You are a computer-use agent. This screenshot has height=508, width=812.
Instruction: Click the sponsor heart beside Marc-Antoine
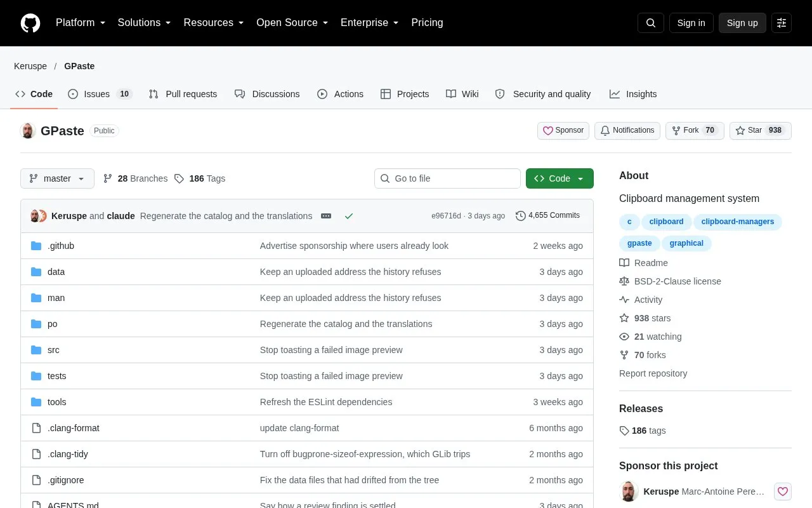point(783,491)
